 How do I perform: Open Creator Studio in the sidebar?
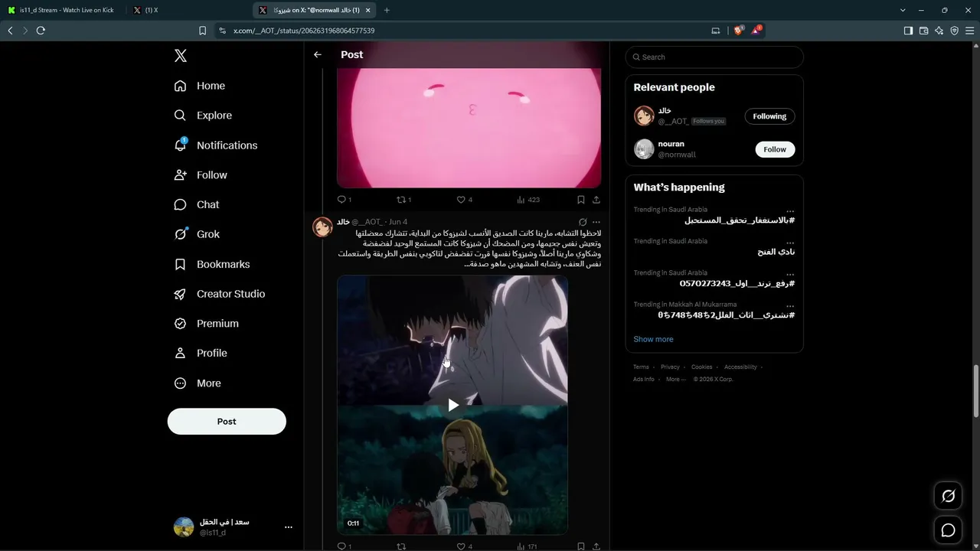click(220, 294)
